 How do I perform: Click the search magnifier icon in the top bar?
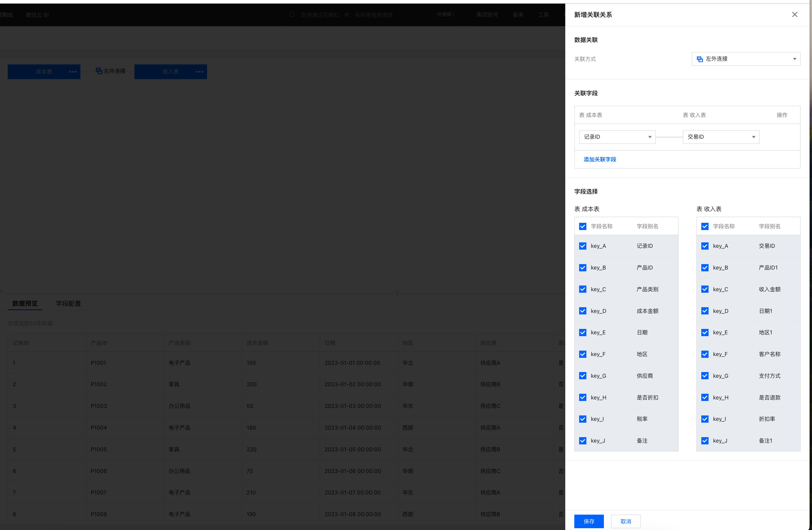coord(292,15)
